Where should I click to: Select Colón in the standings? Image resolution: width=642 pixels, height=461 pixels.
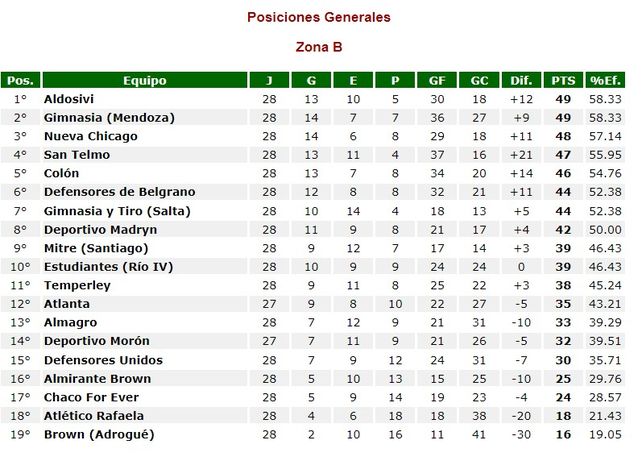pos(61,173)
